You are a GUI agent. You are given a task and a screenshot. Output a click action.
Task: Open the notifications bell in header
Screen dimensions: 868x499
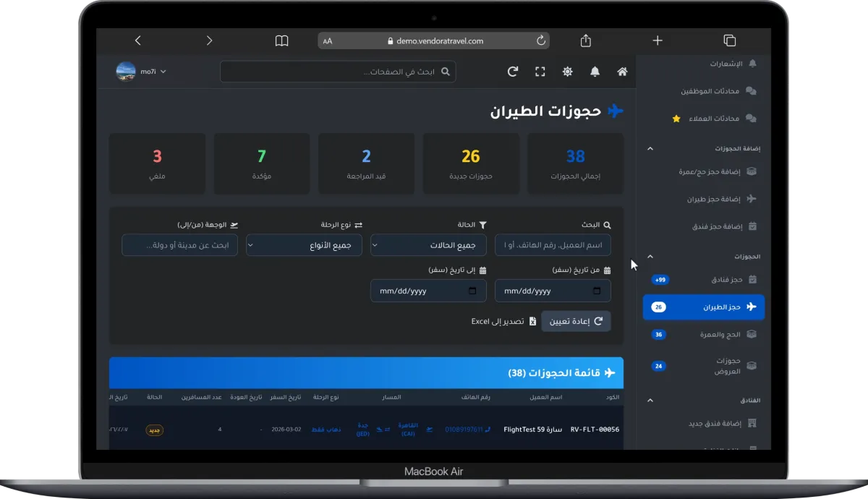595,72
